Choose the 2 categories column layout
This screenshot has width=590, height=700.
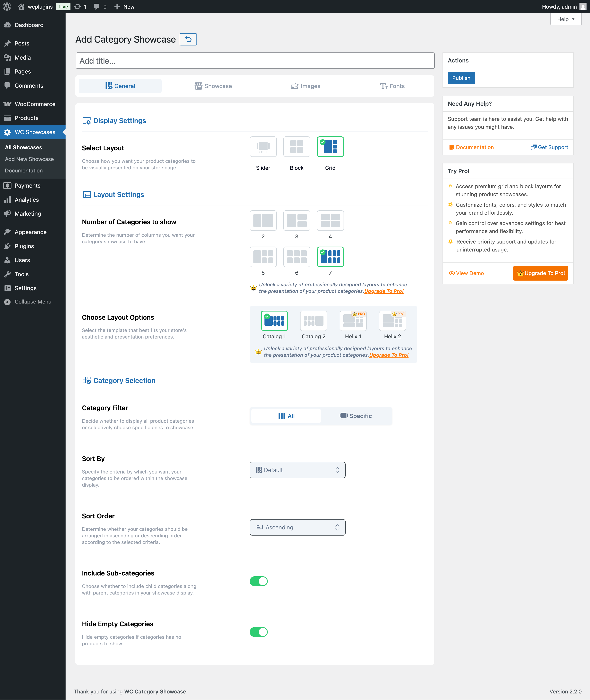tap(263, 220)
